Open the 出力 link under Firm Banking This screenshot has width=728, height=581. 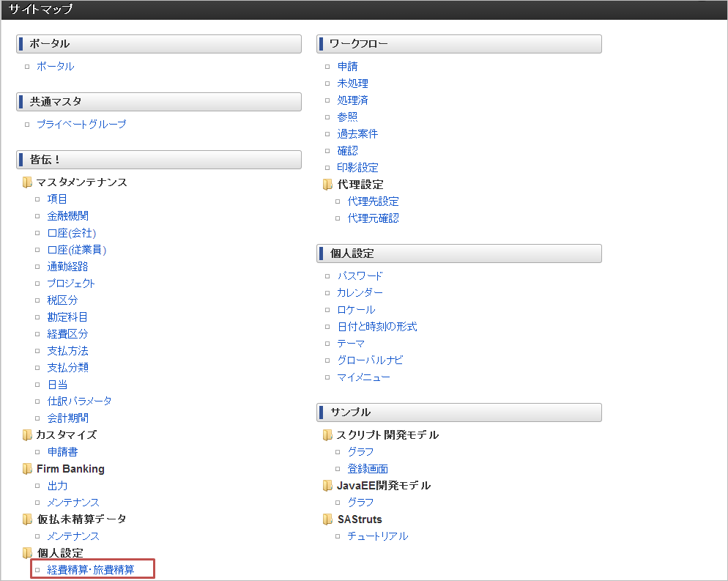coord(58,486)
